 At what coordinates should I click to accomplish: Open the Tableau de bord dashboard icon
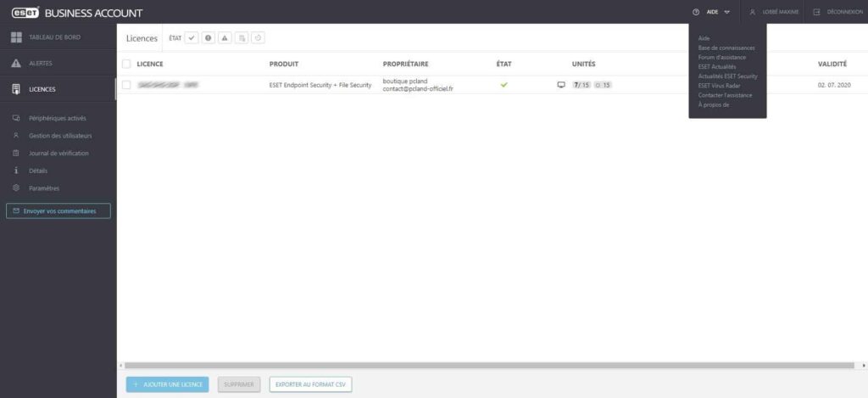point(16,37)
